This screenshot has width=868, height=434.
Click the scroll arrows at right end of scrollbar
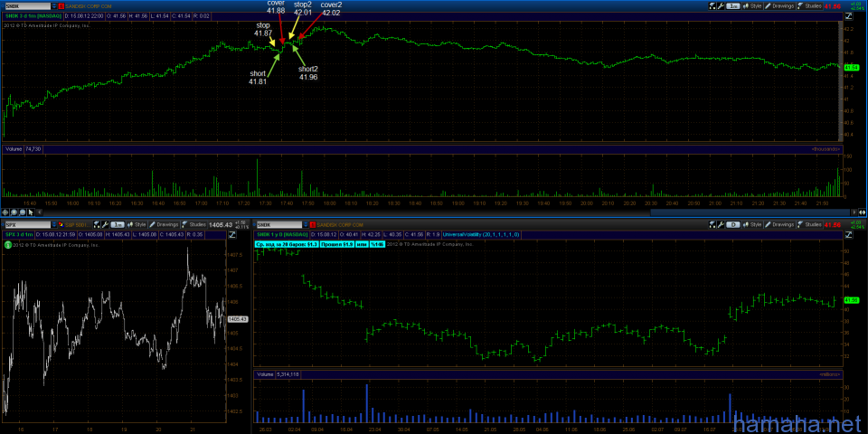[861, 212]
